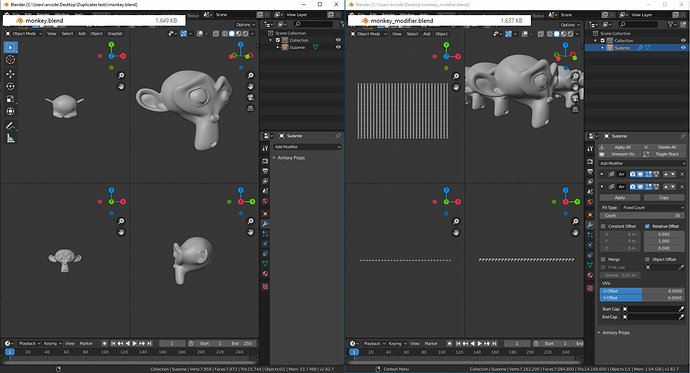690x373 pixels.
Task: Open Output properties tab in monkey.blend
Action: coord(265,171)
